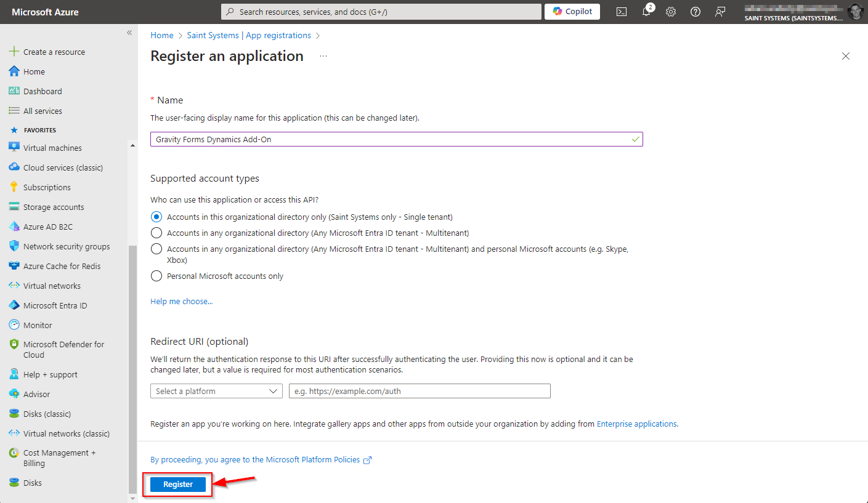Viewport: 868px width, 503px height.
Task: Open portal settings gear icon
Action: 671,12
